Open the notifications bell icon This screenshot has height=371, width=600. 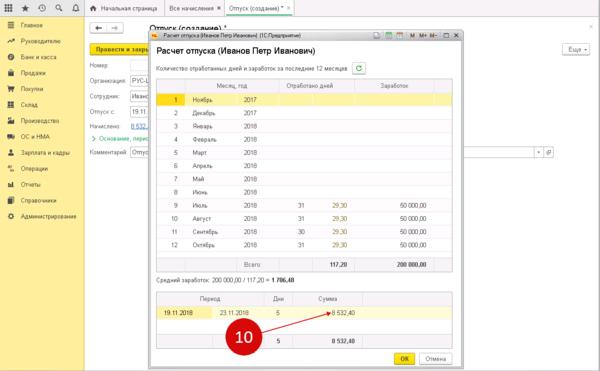point(76,8)
